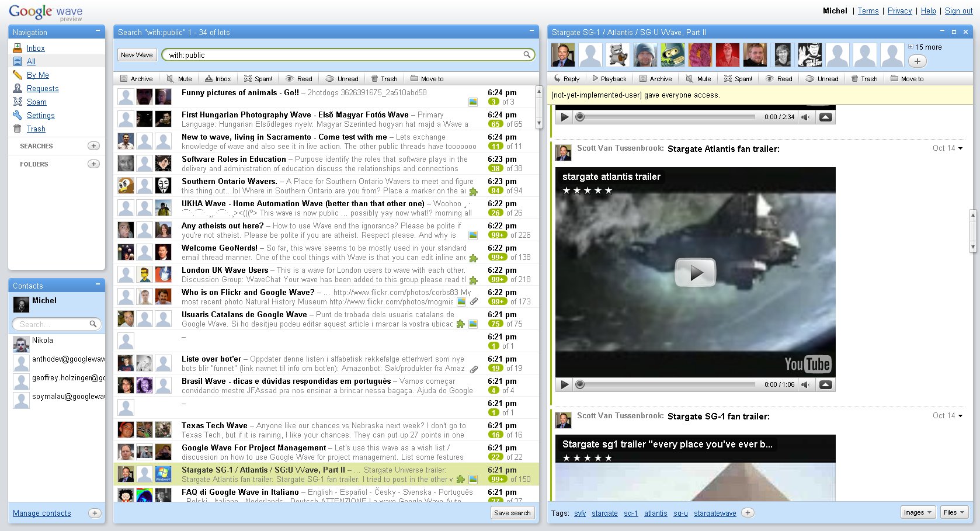This screenshot has width=980, height=531.
Task: Open Move to menu in search toolbar
Action: 427,79
